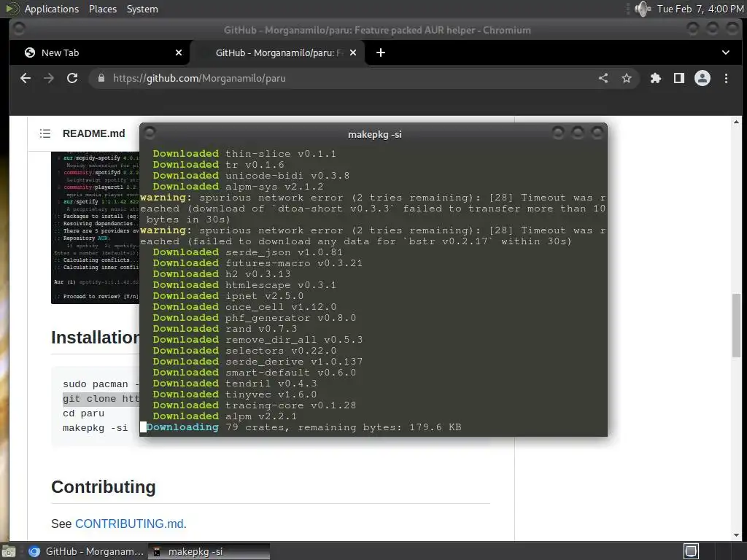Switch to makepkg -si taskbar button

coord(209,551)
